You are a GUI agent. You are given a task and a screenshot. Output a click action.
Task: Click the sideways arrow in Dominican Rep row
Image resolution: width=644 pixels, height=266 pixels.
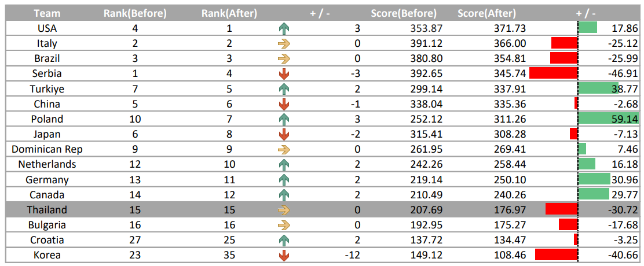[284, 150]
